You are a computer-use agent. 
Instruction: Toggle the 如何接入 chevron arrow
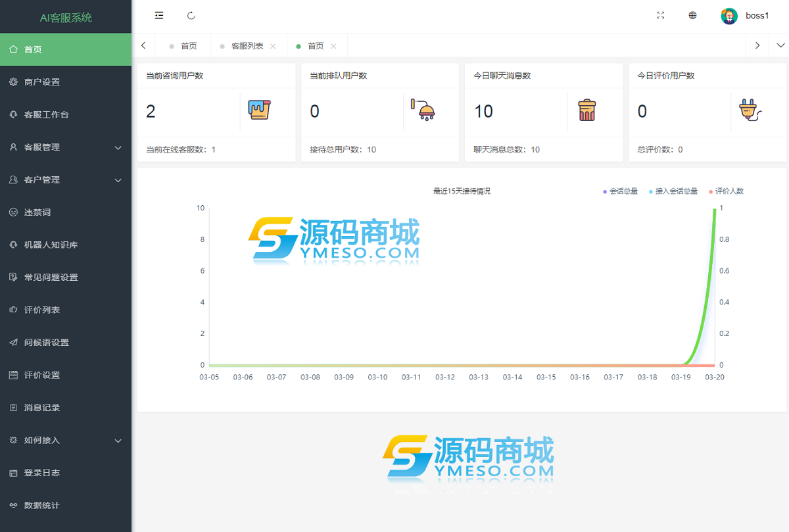[118, 440]
